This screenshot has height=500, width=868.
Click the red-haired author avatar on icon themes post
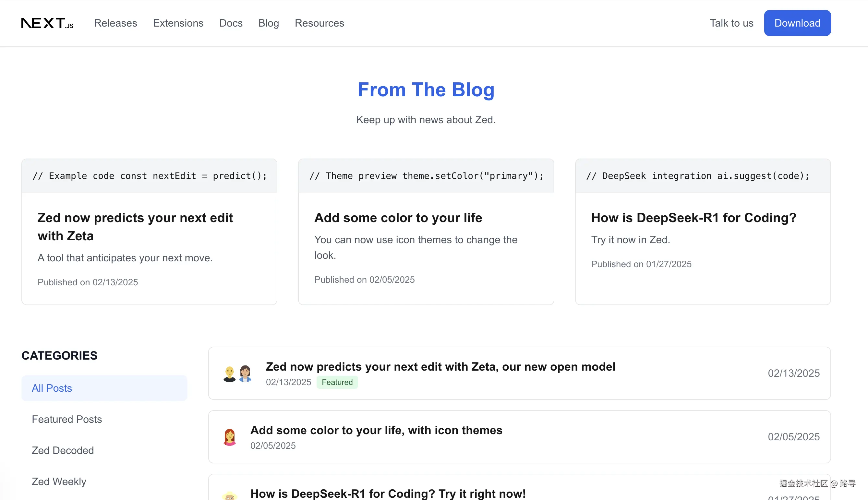(229, 437)
